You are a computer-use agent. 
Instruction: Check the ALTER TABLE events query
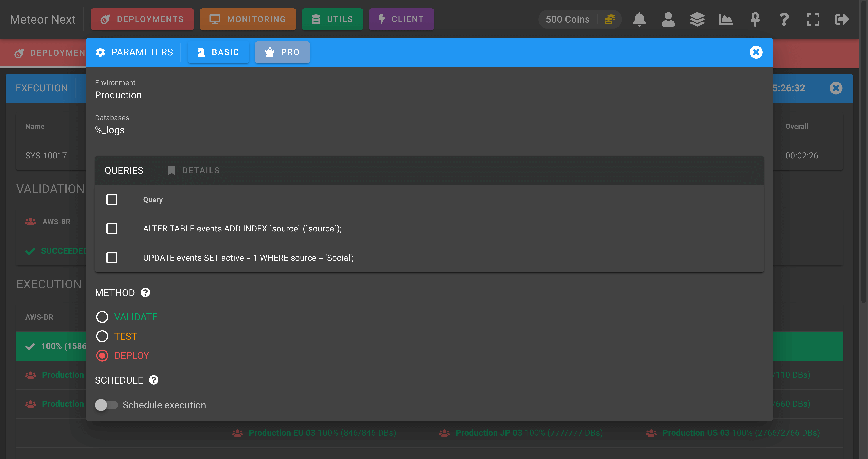click(112, 228)
